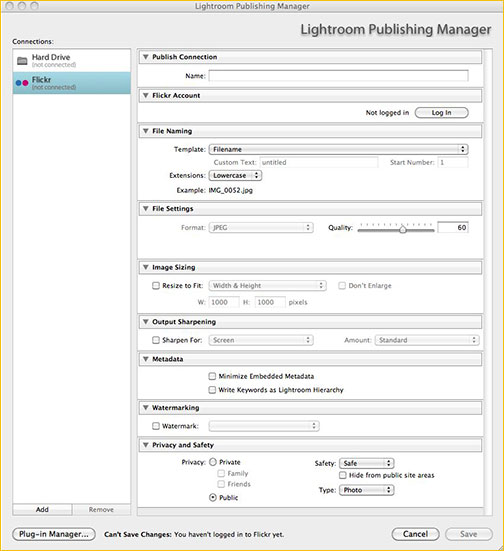Open the Plug-in Manager
The image size is (504, 551).
(54, 534)
